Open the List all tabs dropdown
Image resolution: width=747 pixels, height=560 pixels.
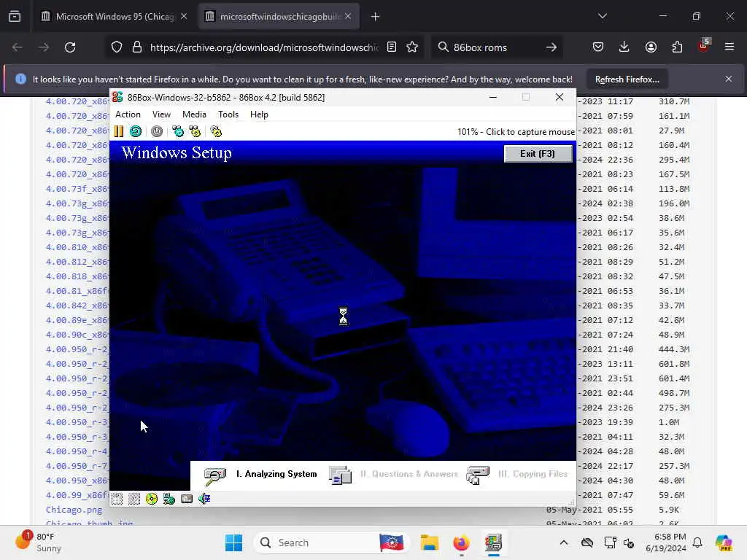tap(603, 17)
